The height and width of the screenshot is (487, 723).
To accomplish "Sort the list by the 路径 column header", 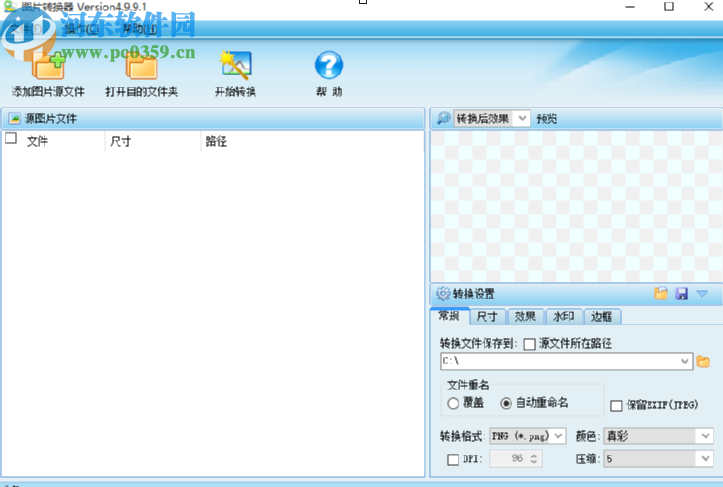I will [216, 141].
